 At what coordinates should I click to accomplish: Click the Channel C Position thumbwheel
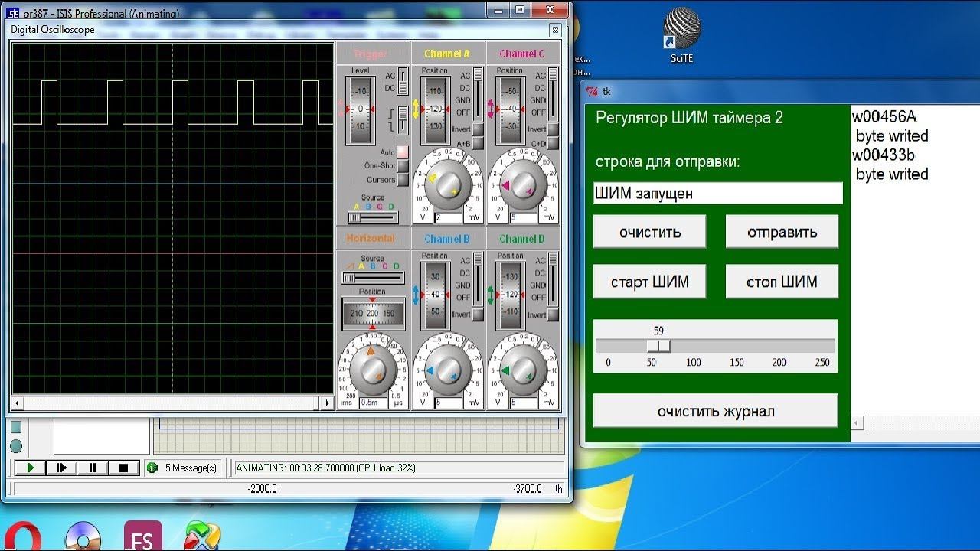pos(510,109)
